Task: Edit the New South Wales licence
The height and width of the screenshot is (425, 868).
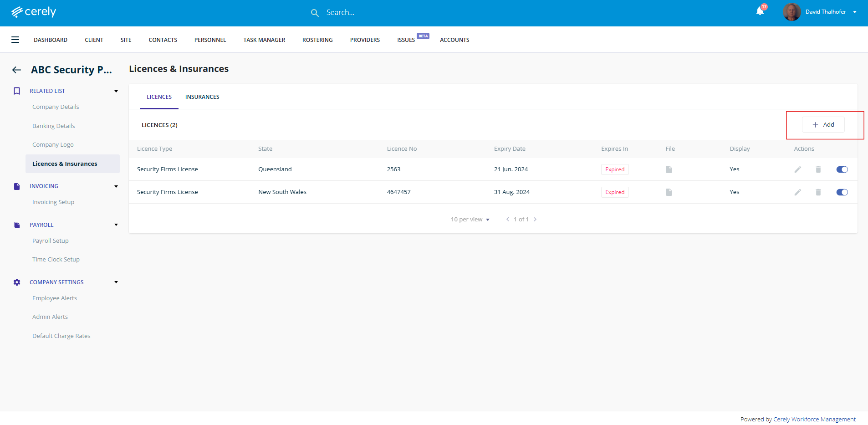Action: pos(797,192)
